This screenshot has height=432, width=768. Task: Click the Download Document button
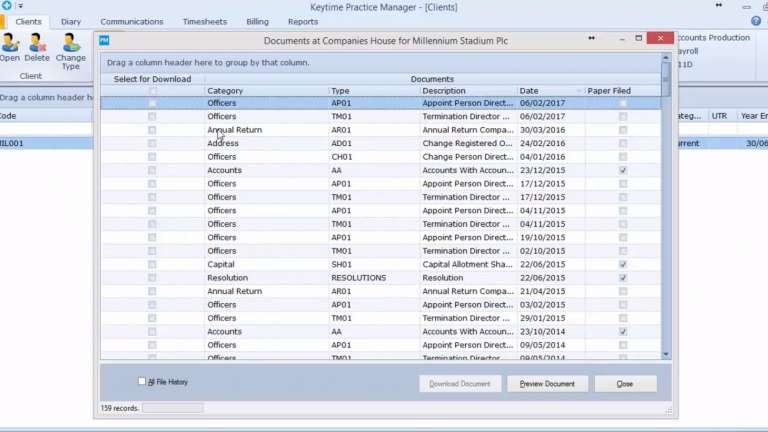click(460, 384)
